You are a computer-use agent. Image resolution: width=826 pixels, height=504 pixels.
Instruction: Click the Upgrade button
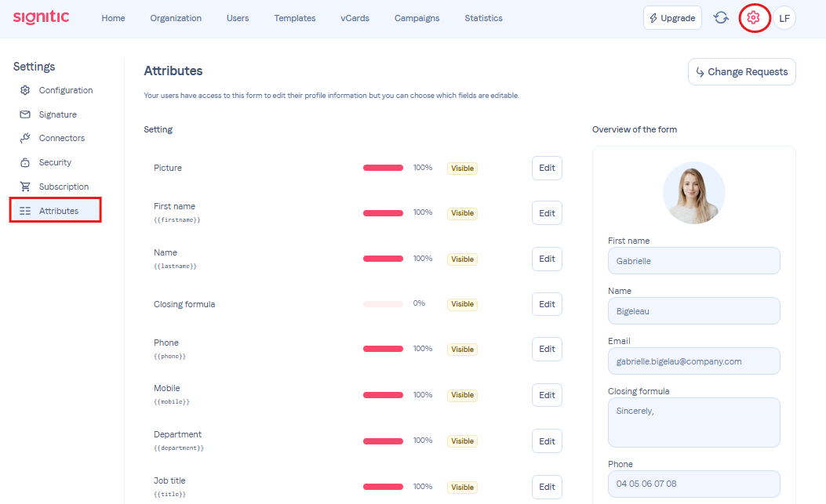pyautogui.click(x=672, y=18)
